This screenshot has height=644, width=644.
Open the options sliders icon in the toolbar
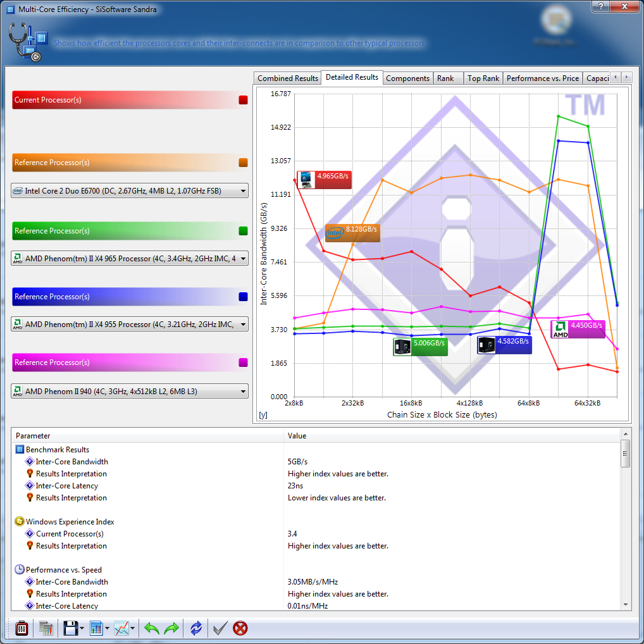click(22, 628)
